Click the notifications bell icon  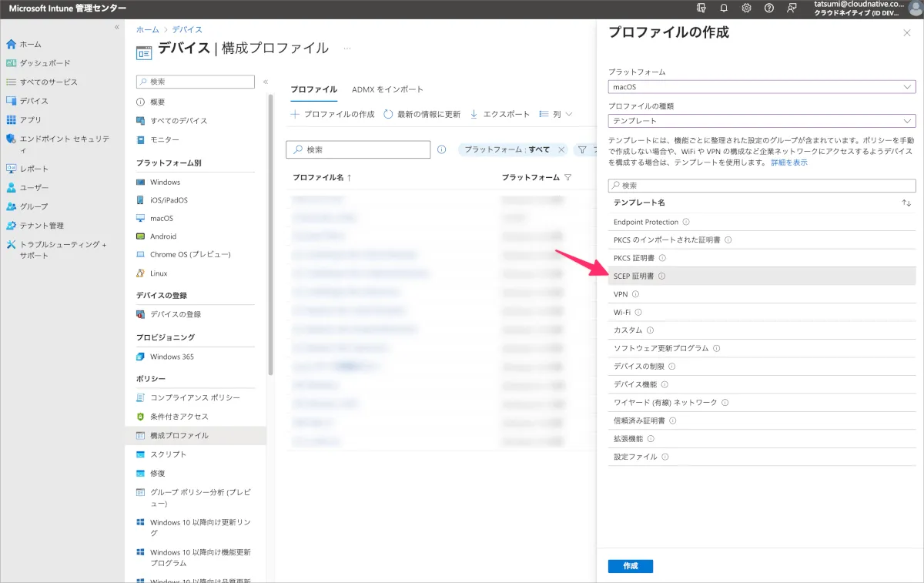(724, 8)
